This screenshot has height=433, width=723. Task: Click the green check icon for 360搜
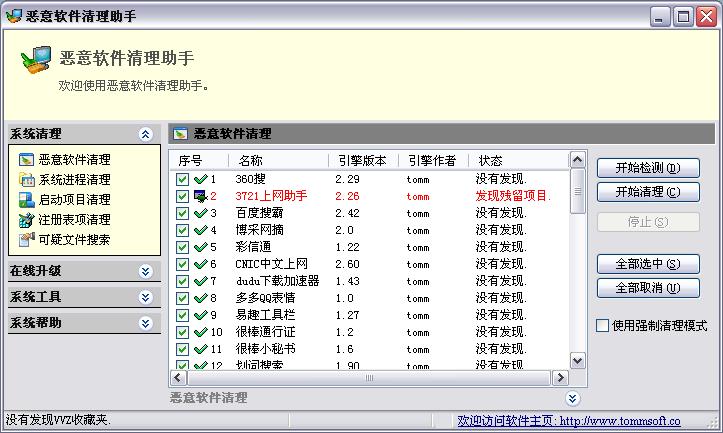(x=201, y=179)
